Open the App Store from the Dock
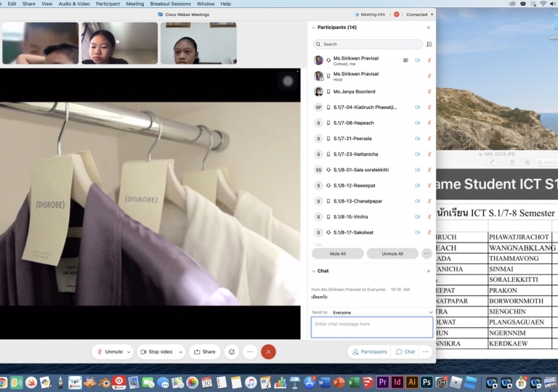 (x=310, y=383)
